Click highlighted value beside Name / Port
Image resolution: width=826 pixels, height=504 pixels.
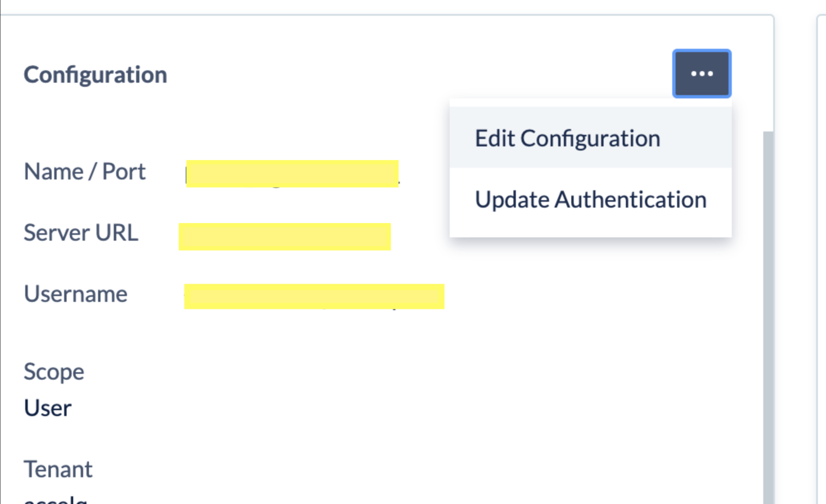[292, 174]
